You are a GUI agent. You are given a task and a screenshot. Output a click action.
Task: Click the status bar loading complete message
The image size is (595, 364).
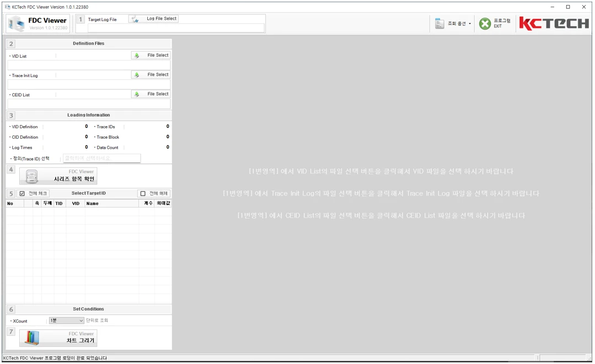point(55,358)
